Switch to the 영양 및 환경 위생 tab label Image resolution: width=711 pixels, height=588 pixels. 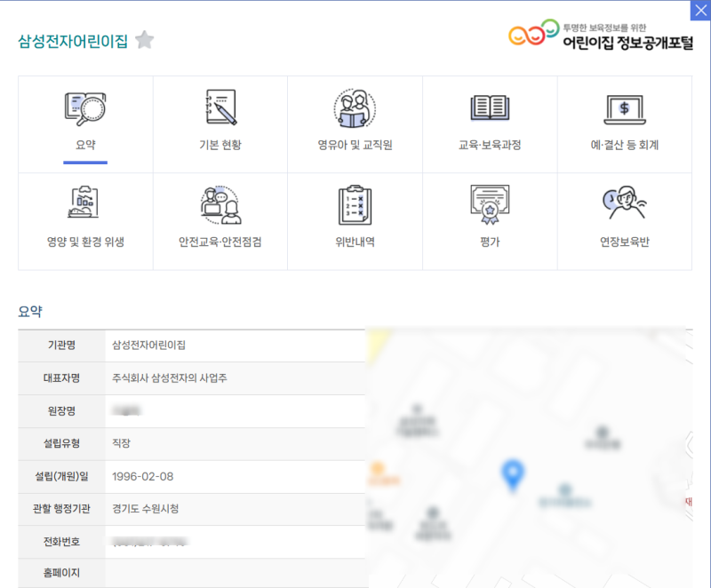(85, 242)
